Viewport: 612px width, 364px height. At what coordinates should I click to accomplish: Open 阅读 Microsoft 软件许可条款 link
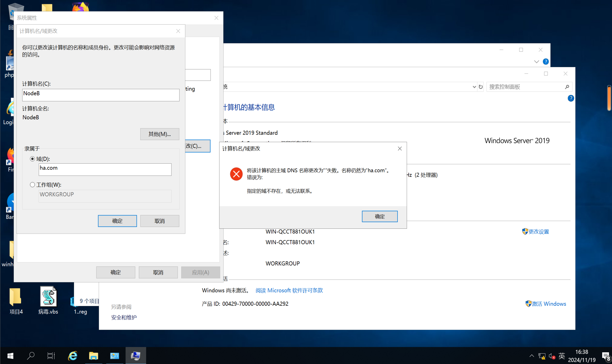[289, 290]
